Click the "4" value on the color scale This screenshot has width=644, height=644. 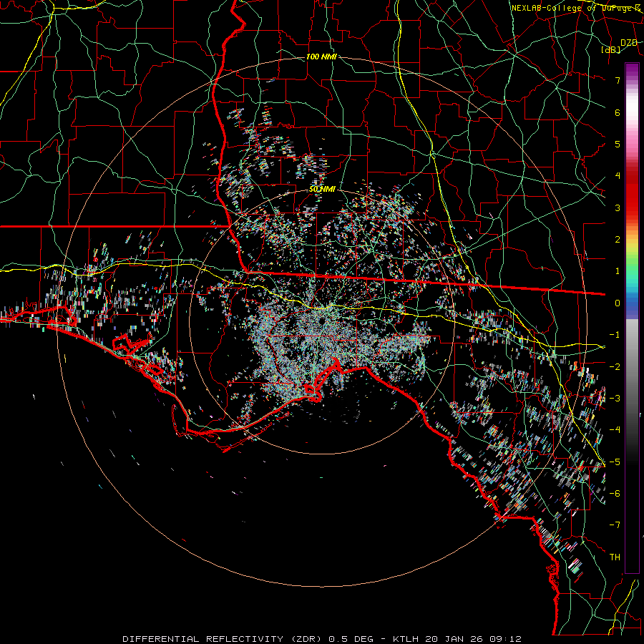[x=618, y=176]
